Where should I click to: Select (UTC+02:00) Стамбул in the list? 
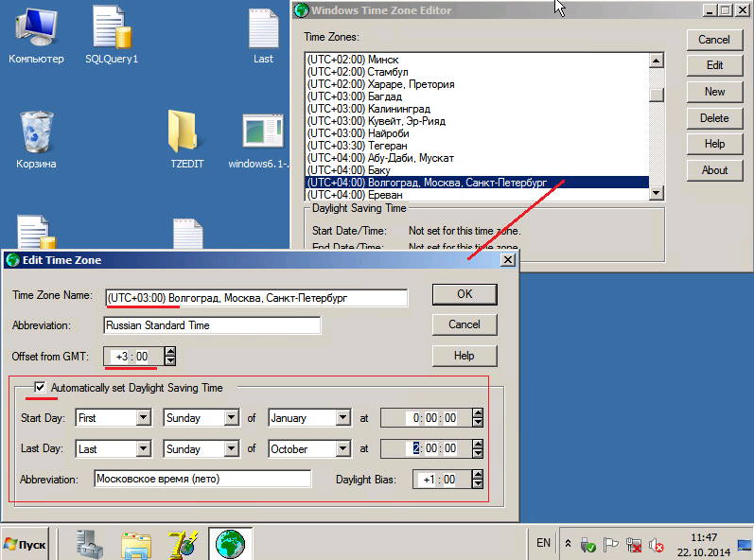(x=477, y=72)
